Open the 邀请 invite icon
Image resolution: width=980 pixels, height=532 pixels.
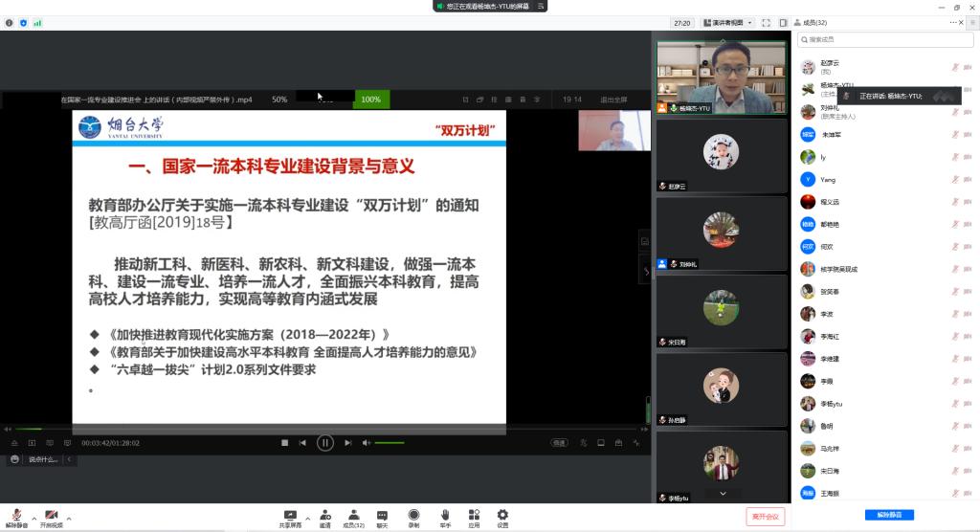[325, 515]
